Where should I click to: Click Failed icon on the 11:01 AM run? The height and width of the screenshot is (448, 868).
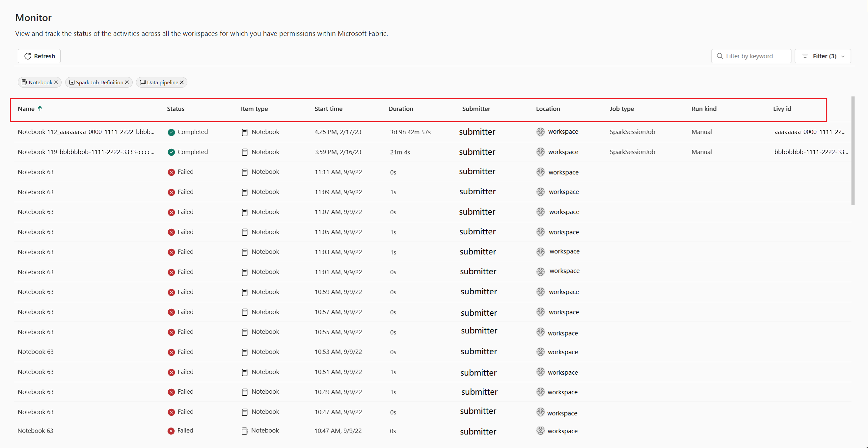pyautogui.click(x=171, y=272)
